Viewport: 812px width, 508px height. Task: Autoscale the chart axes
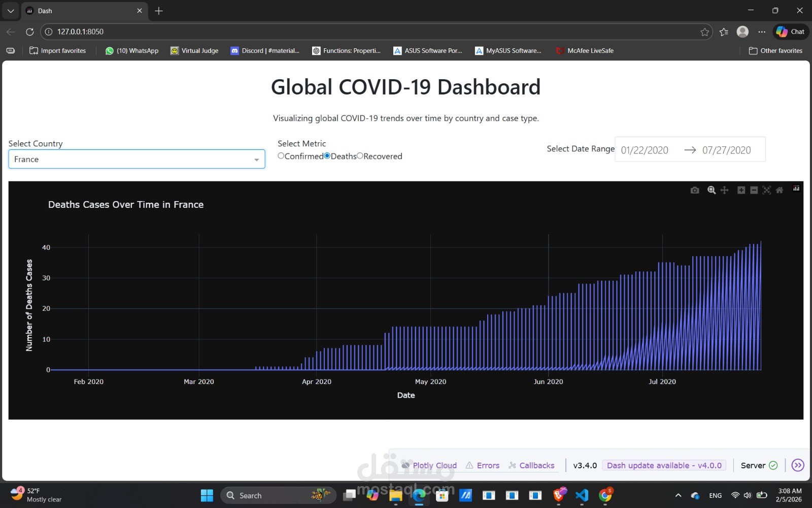766,189
